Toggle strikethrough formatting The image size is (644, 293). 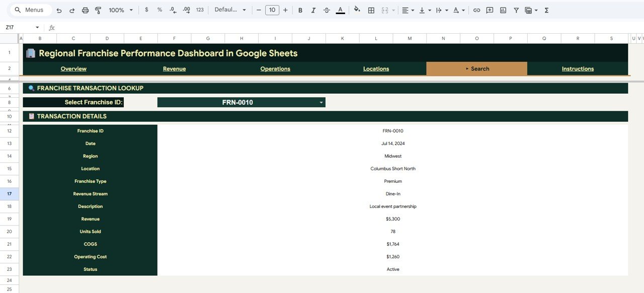pos(327,10)
